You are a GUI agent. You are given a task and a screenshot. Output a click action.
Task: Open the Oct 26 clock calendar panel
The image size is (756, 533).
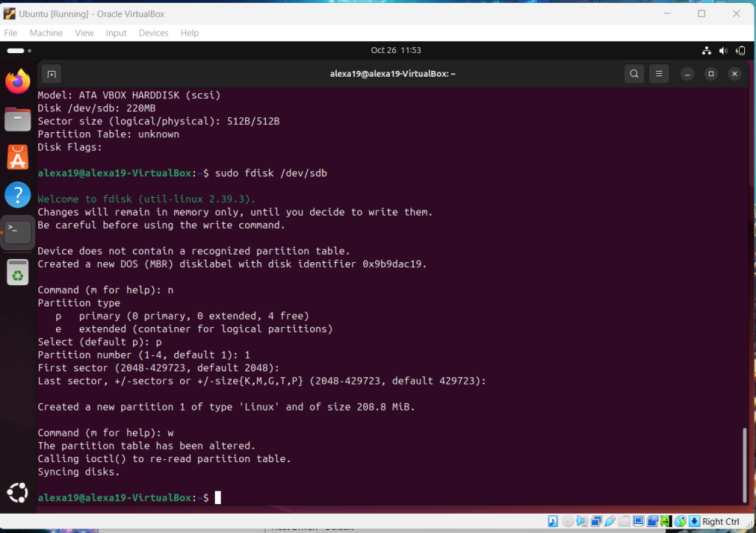point(396,50)
